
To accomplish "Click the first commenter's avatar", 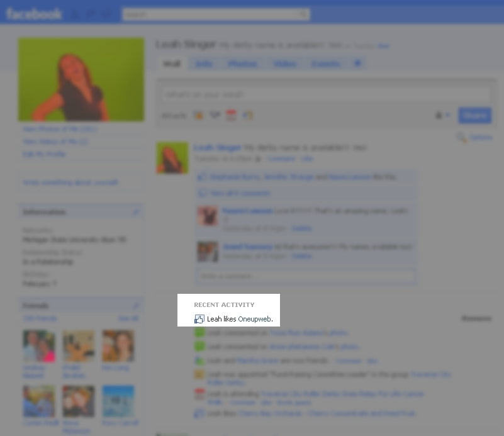I will click(x=208, y=216).
